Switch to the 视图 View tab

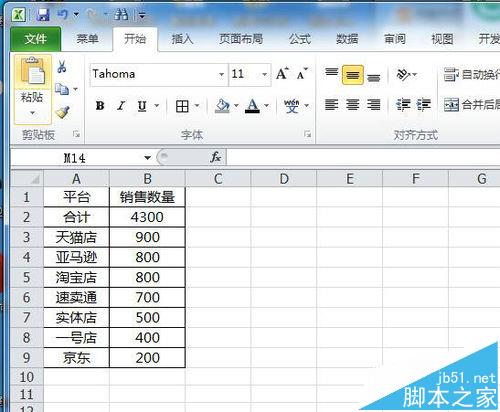[x=442, y=39]
